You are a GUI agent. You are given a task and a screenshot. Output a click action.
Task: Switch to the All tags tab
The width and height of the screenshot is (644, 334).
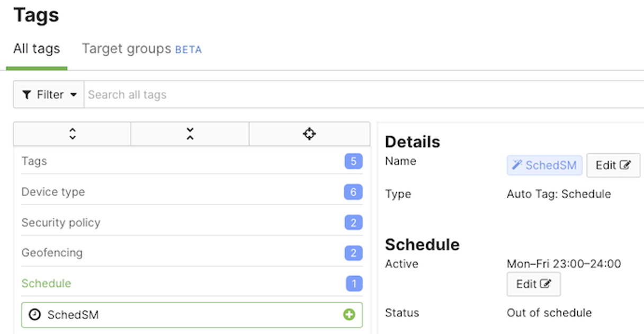click(37, 49)
